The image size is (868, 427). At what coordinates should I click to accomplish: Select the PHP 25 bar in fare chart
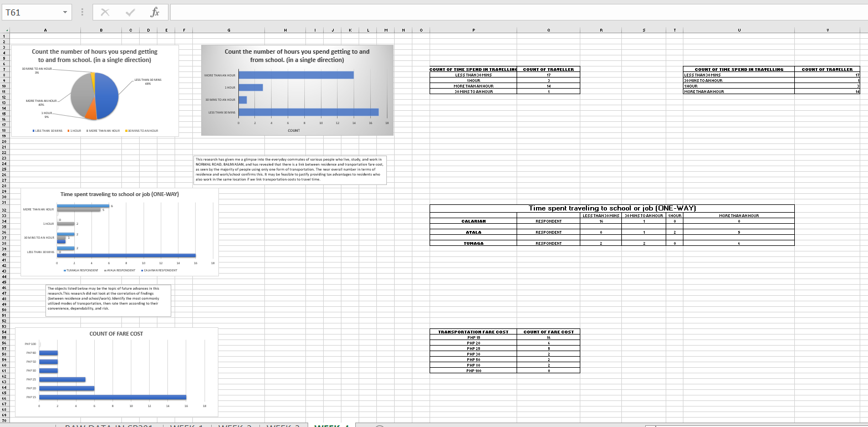pyautogui.click(x=62, y=379)
